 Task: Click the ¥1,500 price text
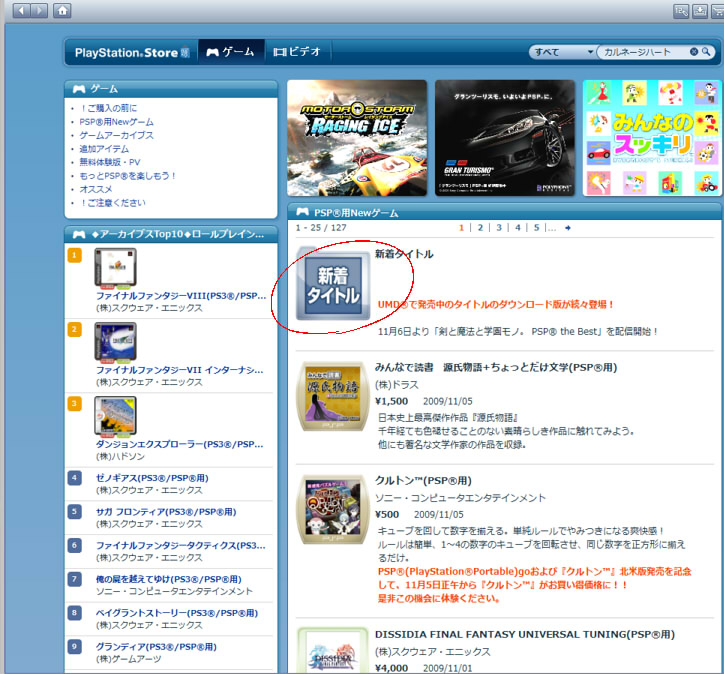392,401
